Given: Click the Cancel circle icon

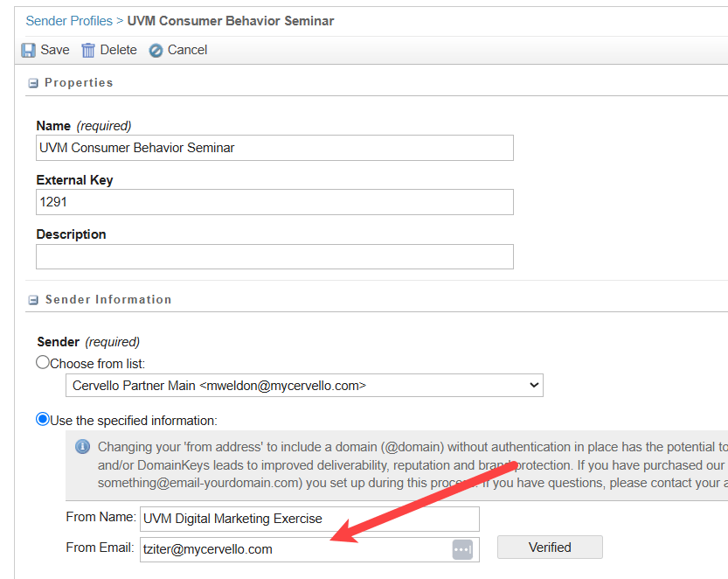Looking at the screenshot, I should pos(156,51).
